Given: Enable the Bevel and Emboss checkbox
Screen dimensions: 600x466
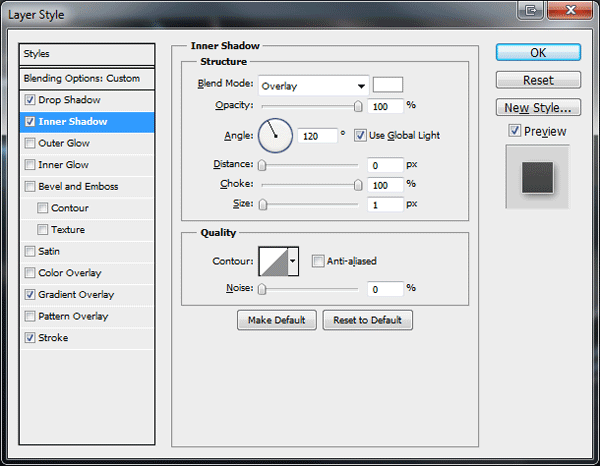Looking at the screenshot, I should (30, 186).
